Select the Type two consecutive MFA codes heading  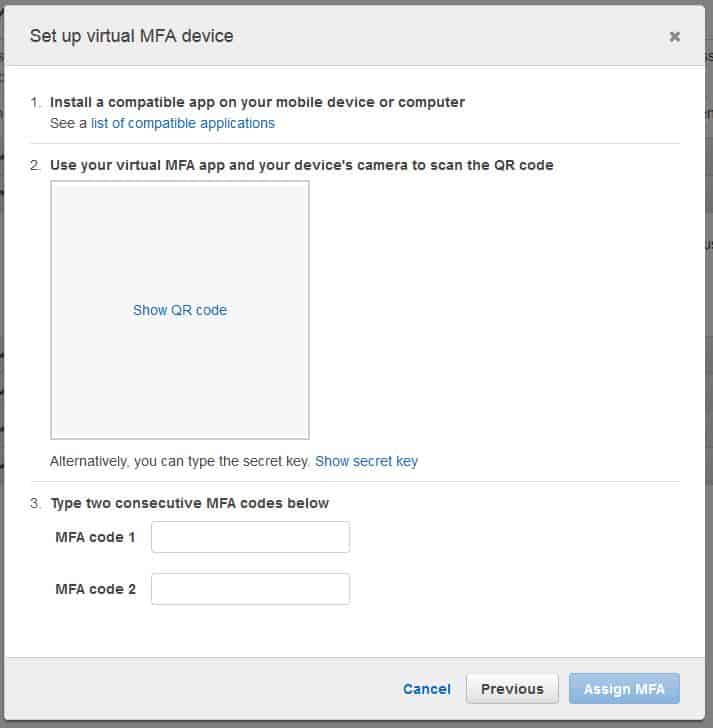coord(189,503)
